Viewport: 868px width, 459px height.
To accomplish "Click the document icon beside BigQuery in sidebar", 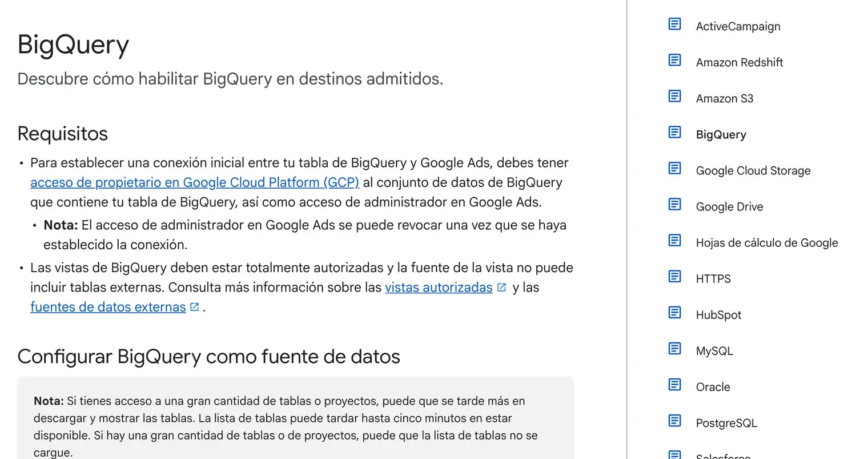I will tap(674, 132).
